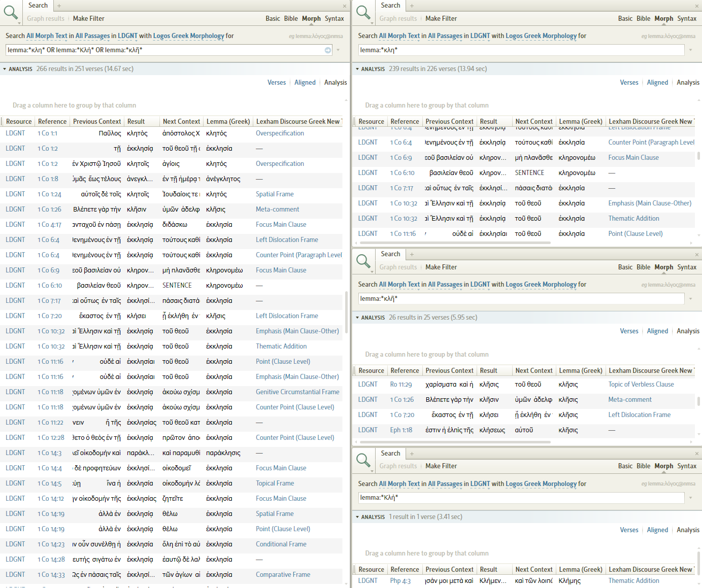The image size is (702, 588).
Task: Sort by Lemma (Greek) column in the 266-results table
Action: click(x=228, y=122)
